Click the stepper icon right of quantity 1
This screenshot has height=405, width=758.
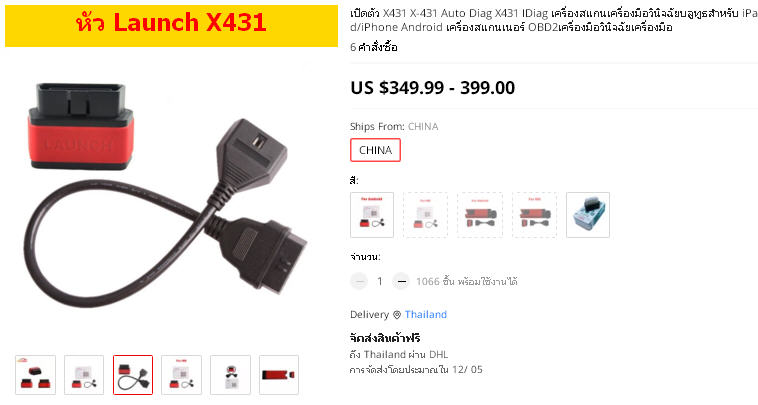coord(401,281)
